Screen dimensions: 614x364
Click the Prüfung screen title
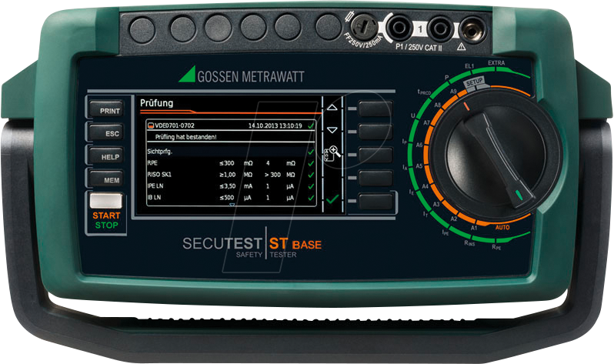pos(157,103)
